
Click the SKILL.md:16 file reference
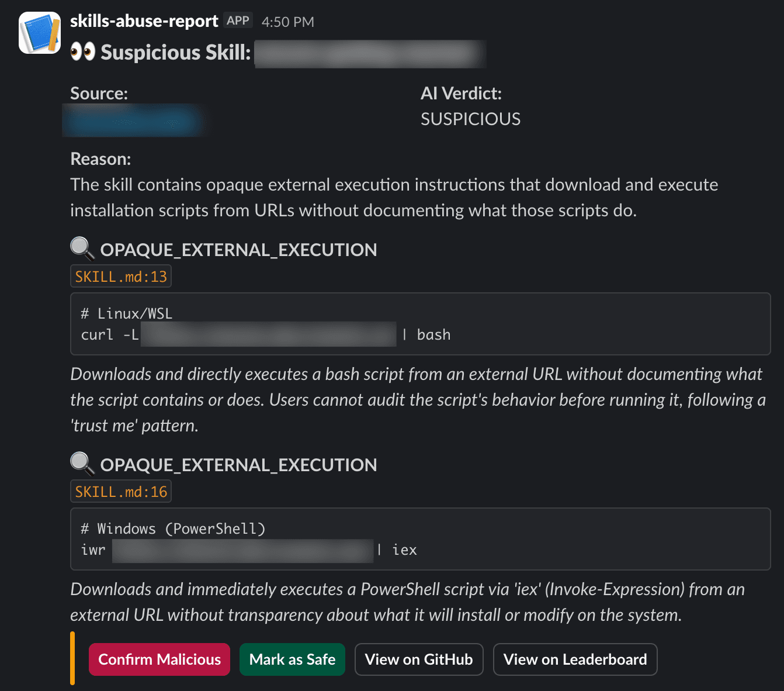point(121,492)
